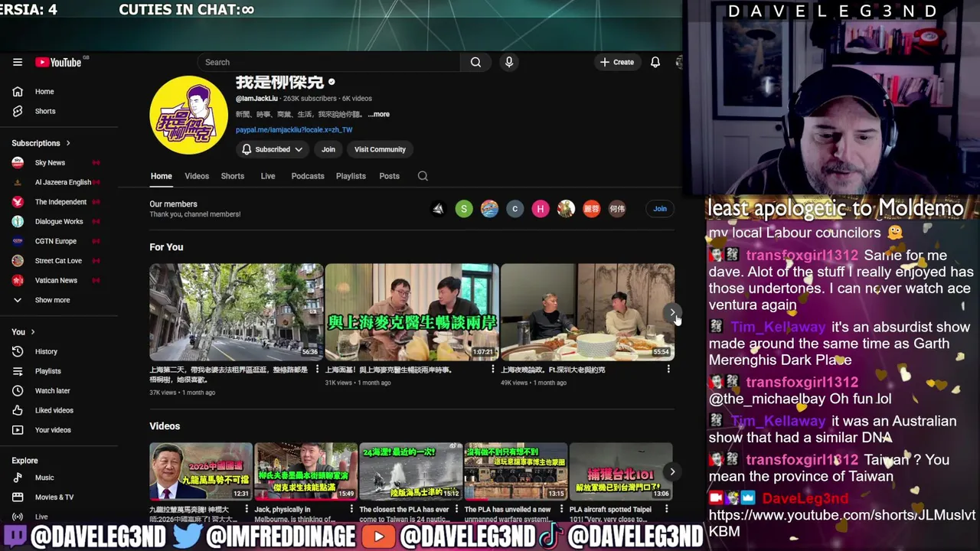
Task: Expand the You section chevron
Action: (34, 332)
